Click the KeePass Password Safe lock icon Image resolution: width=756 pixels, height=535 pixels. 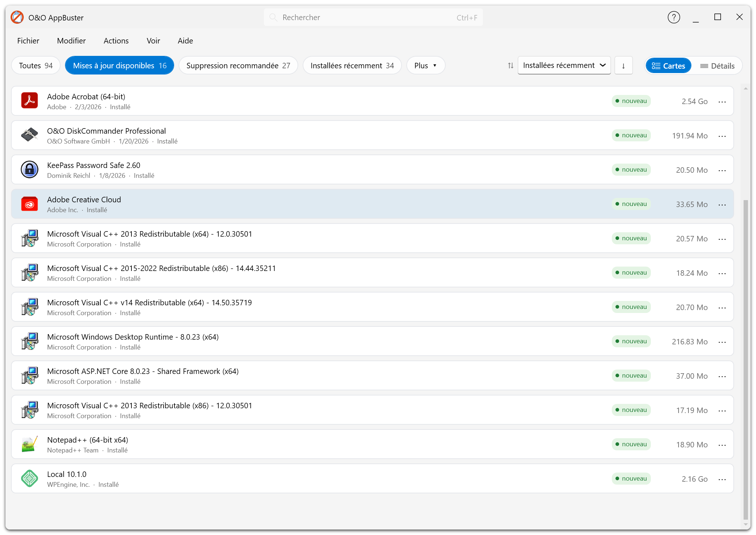pos(30,169)
